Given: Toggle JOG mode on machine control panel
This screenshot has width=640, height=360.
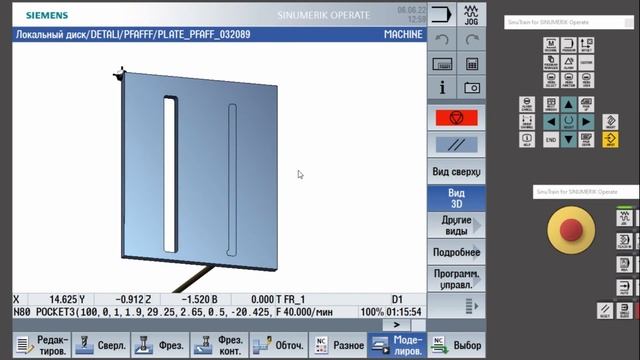Looking at the screenshot, I should coord(624,217).
